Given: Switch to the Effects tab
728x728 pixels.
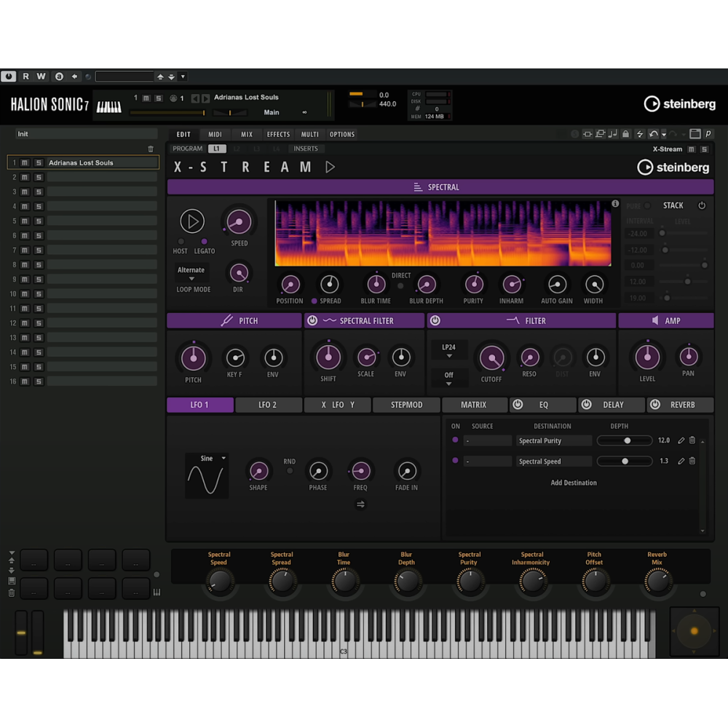Looking at the screenshot, I should coord(277,134).
